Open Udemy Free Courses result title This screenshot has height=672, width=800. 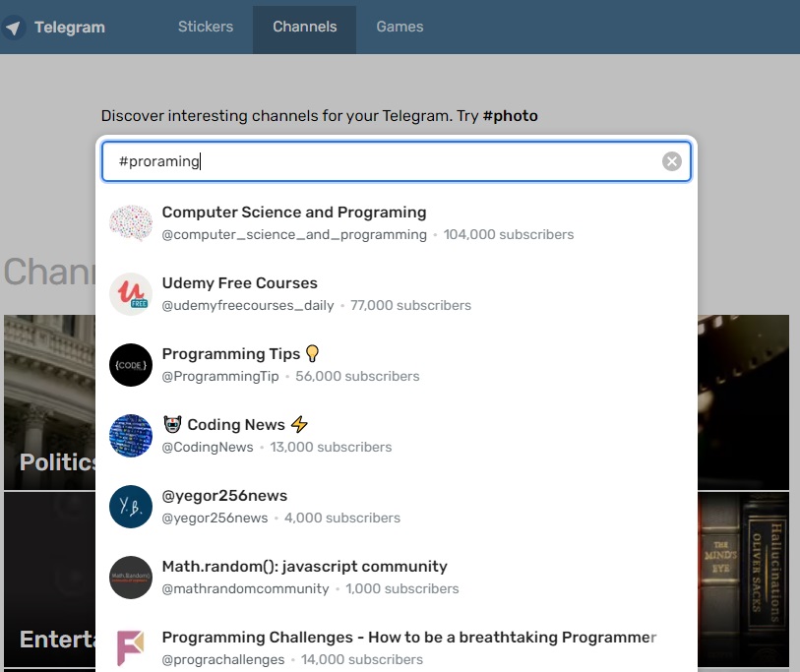click(x=239, y=283)
